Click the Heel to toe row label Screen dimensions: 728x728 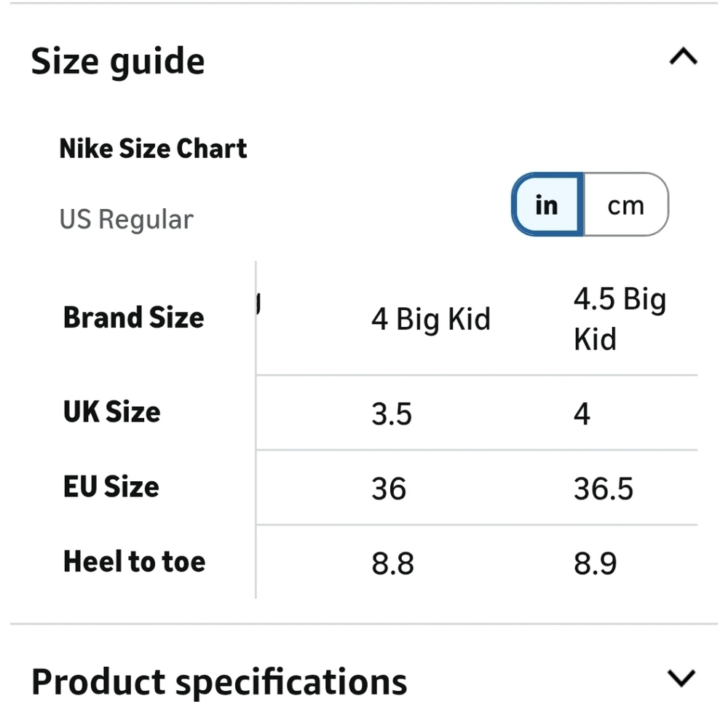(x=135, y=562)
